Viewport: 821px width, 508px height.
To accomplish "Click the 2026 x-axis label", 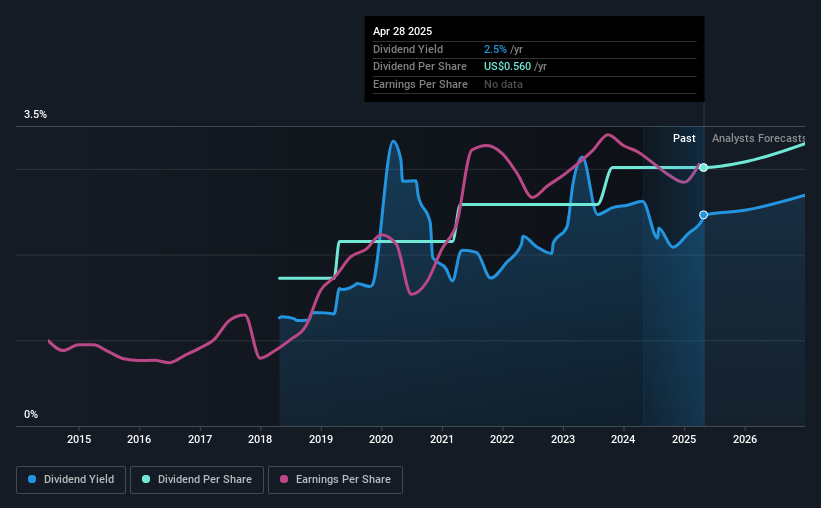I will (745, 439).
